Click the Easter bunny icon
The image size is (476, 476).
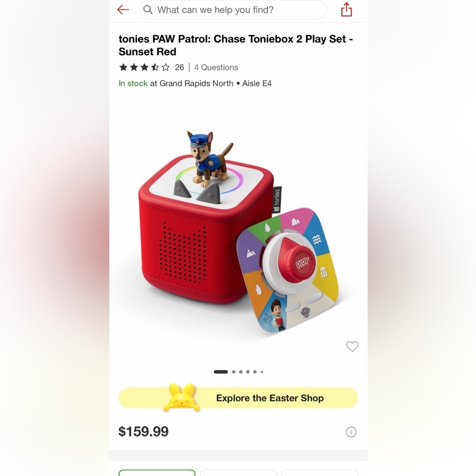(x=181, y=397)
